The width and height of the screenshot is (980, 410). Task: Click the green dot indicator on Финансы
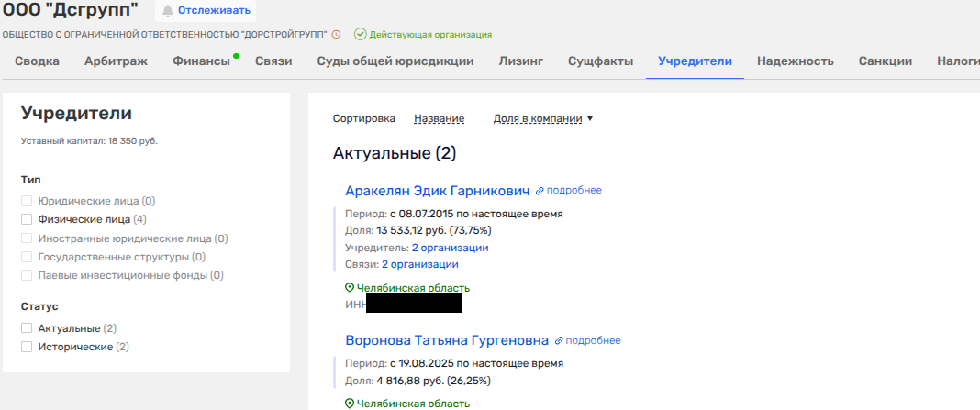[x=236, y=56]
